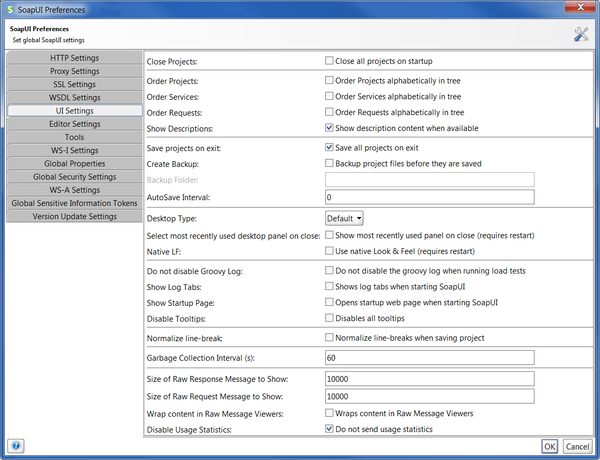Open the Desktop Type dropdown
This screenshot has height=460, width=600.
344,217
